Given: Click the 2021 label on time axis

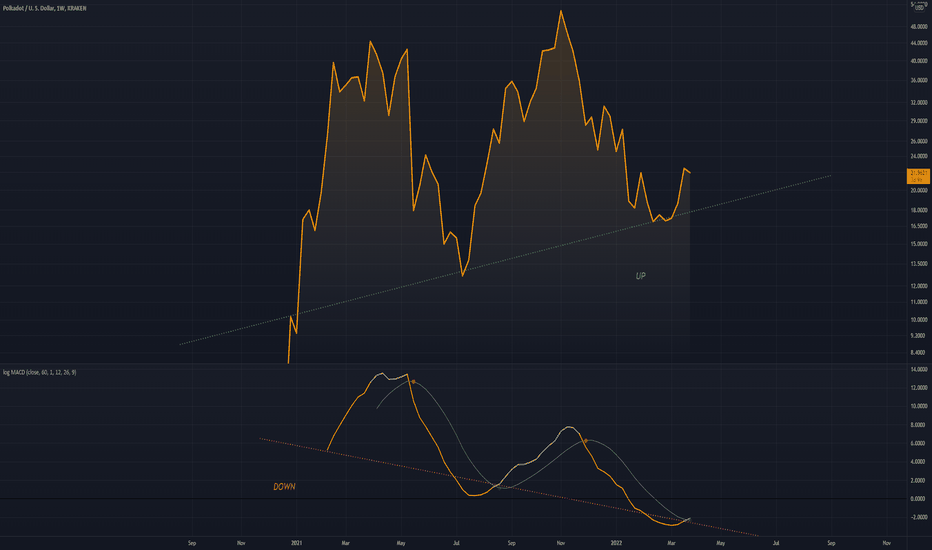Looking at the screenshot, I should click(x=296, y=543).
